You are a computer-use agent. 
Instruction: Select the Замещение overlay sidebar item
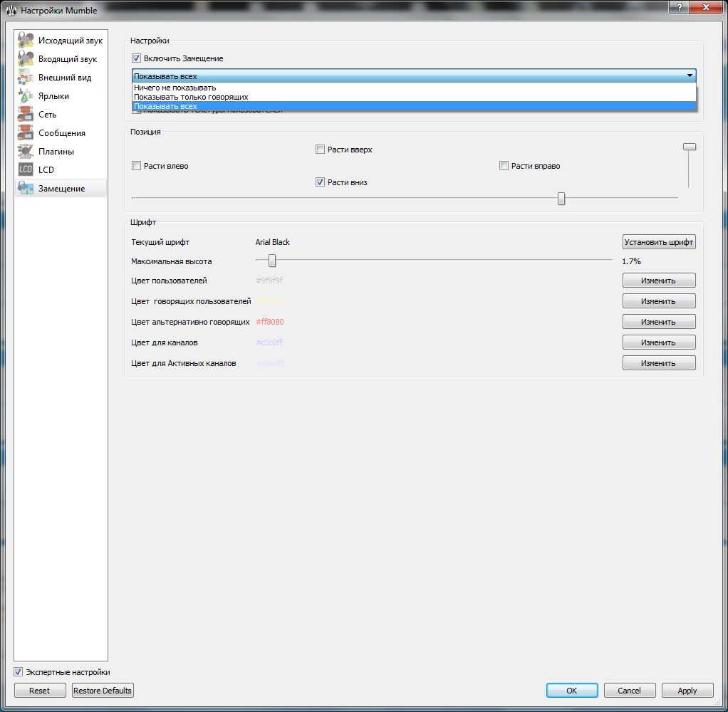click(x=61, y=189)
